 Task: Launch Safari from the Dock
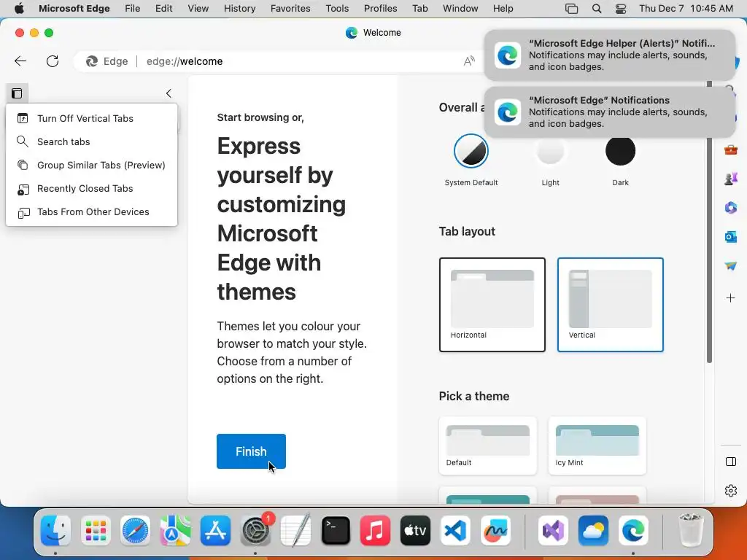point(135,531)
